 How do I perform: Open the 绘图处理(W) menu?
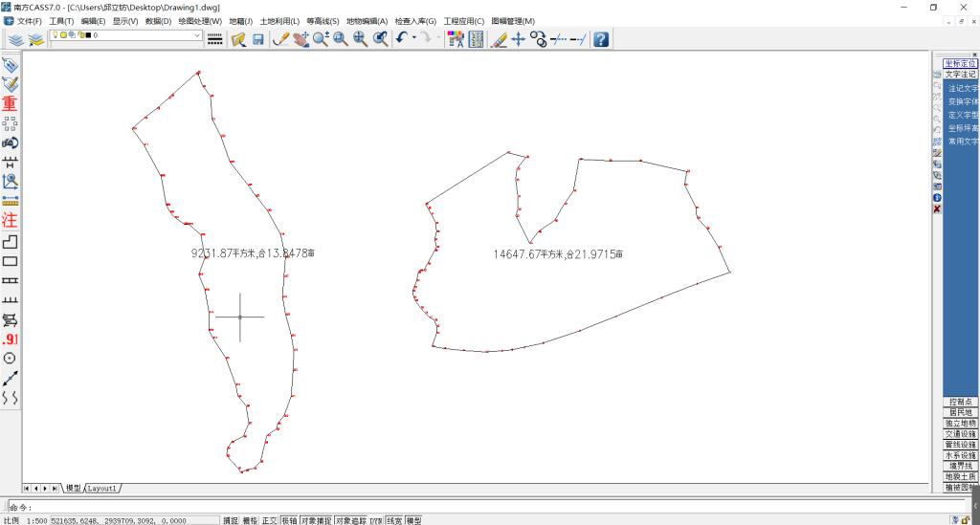click(199, 21)
